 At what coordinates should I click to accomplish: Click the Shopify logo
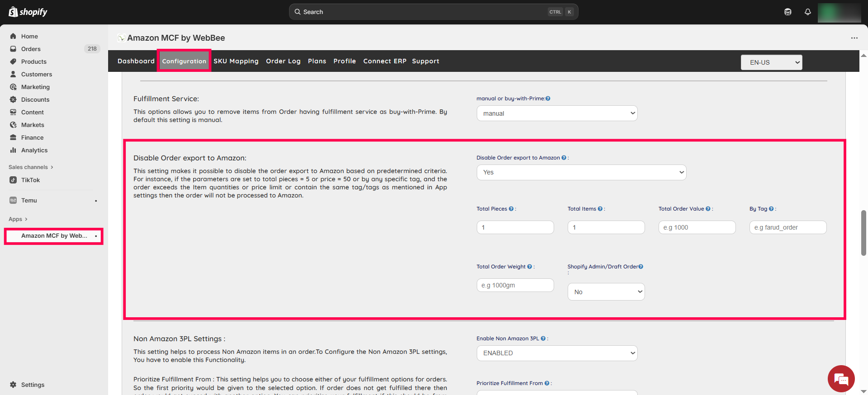click(28, 12)
